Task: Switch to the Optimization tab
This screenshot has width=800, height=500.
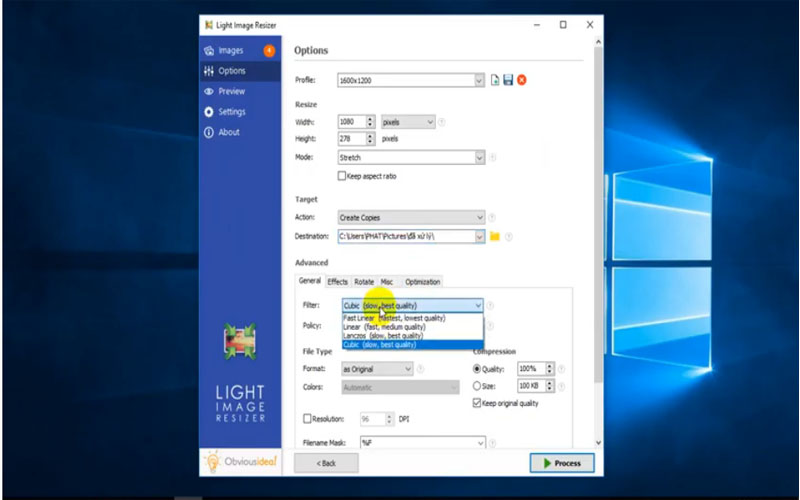Action: click(422, 282)
